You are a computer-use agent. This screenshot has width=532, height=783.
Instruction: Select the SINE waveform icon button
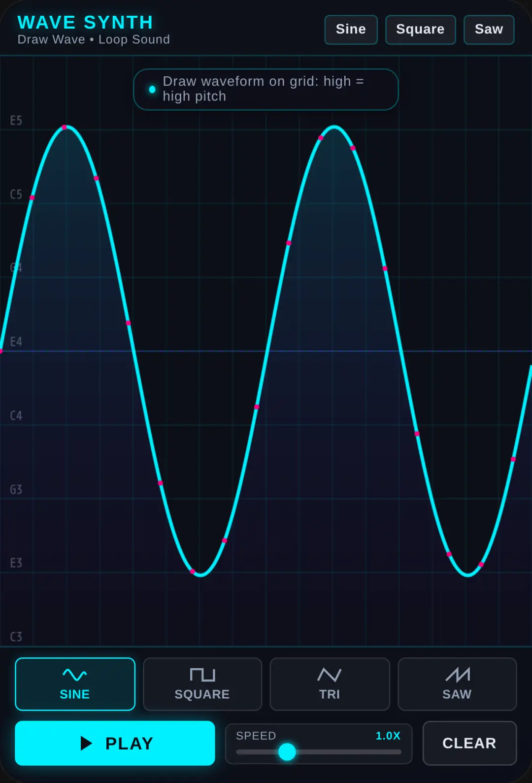(x=75, y=684)
